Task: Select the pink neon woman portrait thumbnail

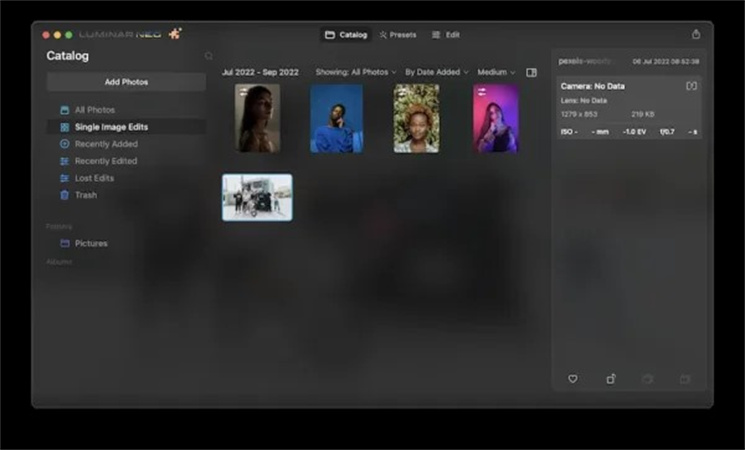Action: (496, 118)
